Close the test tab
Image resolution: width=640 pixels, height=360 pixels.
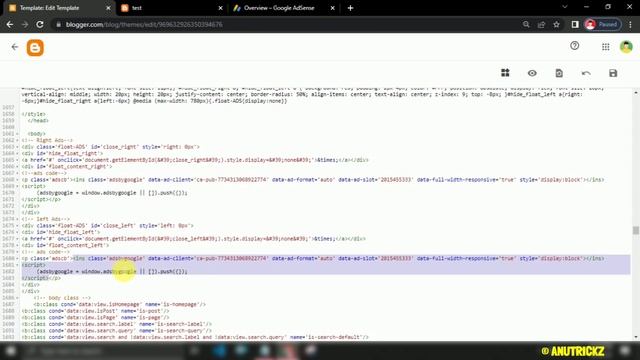[220, 8]
